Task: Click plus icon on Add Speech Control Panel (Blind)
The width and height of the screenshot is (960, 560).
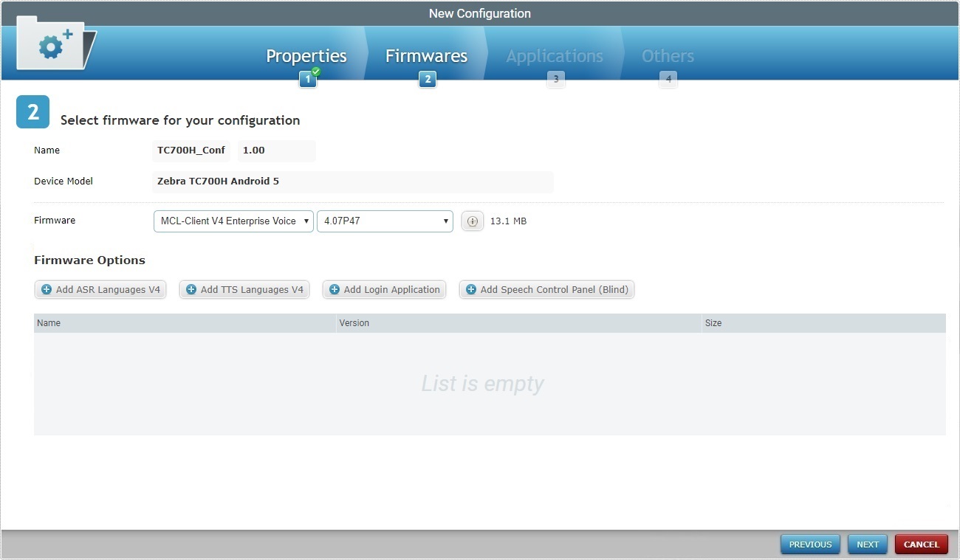Action: (x=470, y=289)
